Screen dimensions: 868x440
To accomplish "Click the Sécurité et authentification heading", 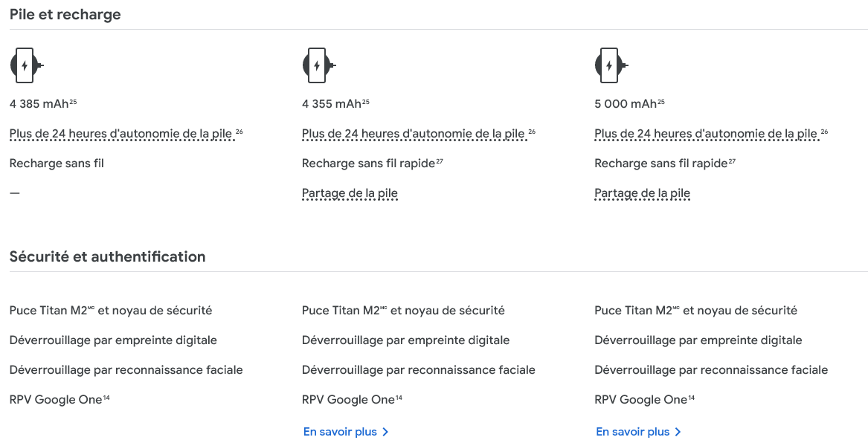I will [x=107, y=257].
